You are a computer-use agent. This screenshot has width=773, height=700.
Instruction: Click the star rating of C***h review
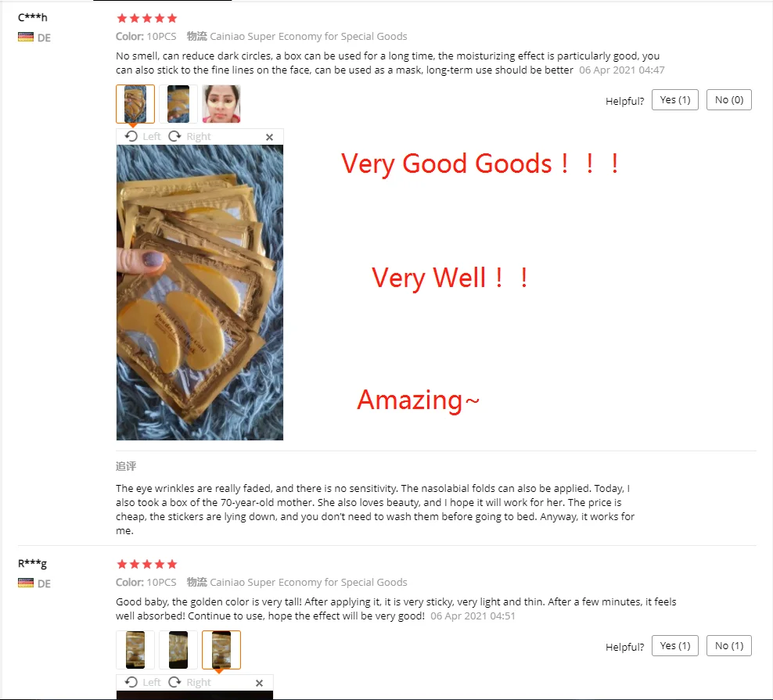146,18
